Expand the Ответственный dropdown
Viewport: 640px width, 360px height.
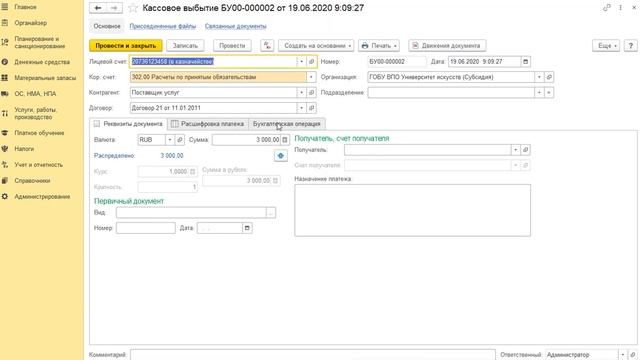point(623,355)
